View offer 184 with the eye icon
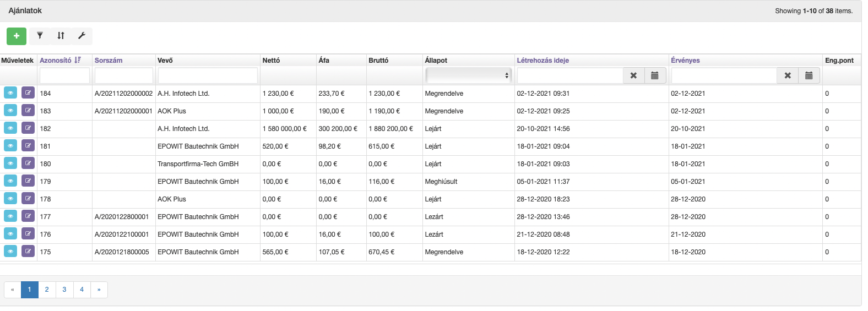Image resolution: width=868 pixels, height=311 pixels. [x=10, y=93]
